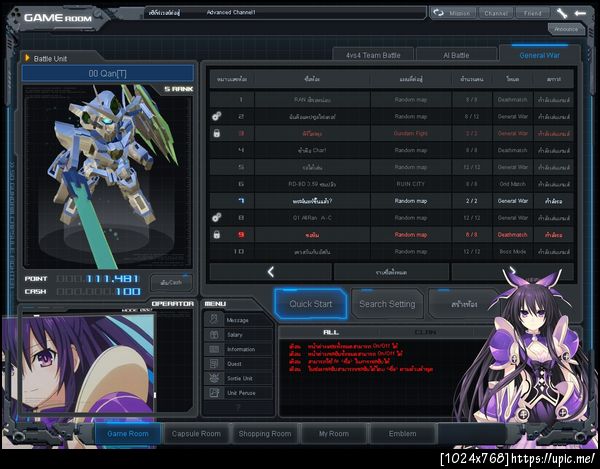Click the Sortie Unit robot icon

coord(214,378)
